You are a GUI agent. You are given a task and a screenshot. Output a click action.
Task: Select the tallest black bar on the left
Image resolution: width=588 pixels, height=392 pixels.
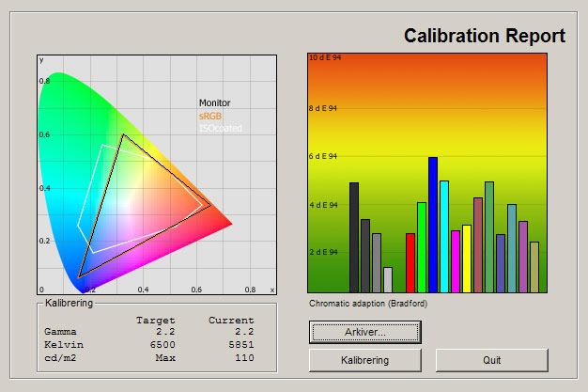click(354, 237)
